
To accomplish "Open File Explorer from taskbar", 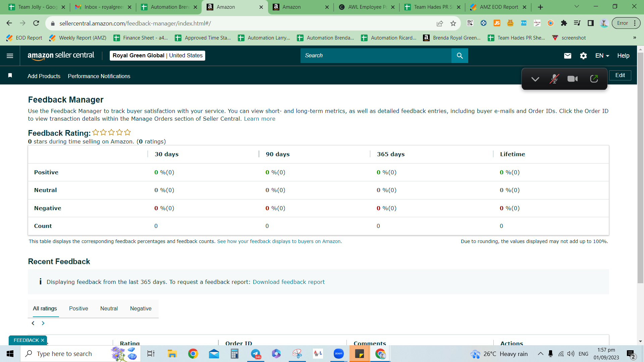I will (172, 354).
